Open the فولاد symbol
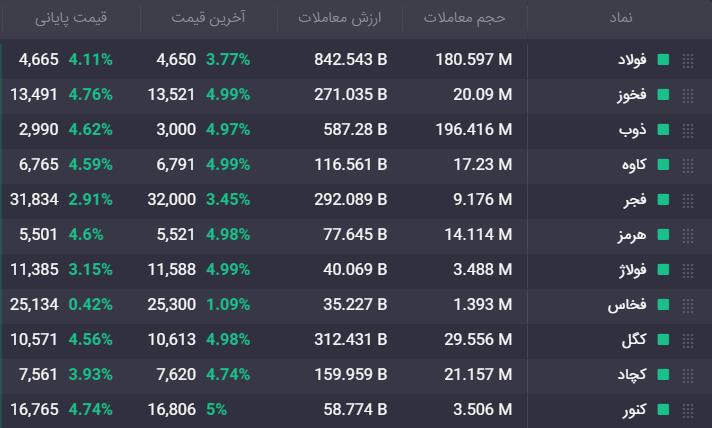This screenshot has width=712, height=428. (632, 60)
